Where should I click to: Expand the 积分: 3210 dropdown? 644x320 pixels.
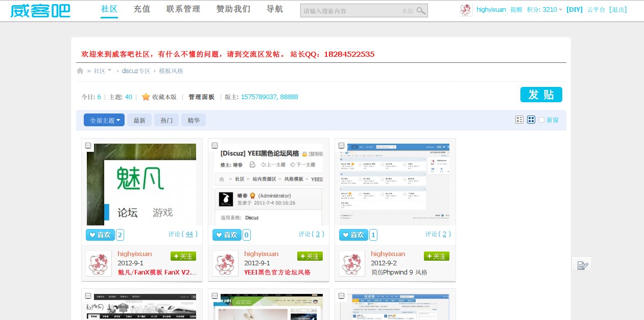click(x=544, y=10)
